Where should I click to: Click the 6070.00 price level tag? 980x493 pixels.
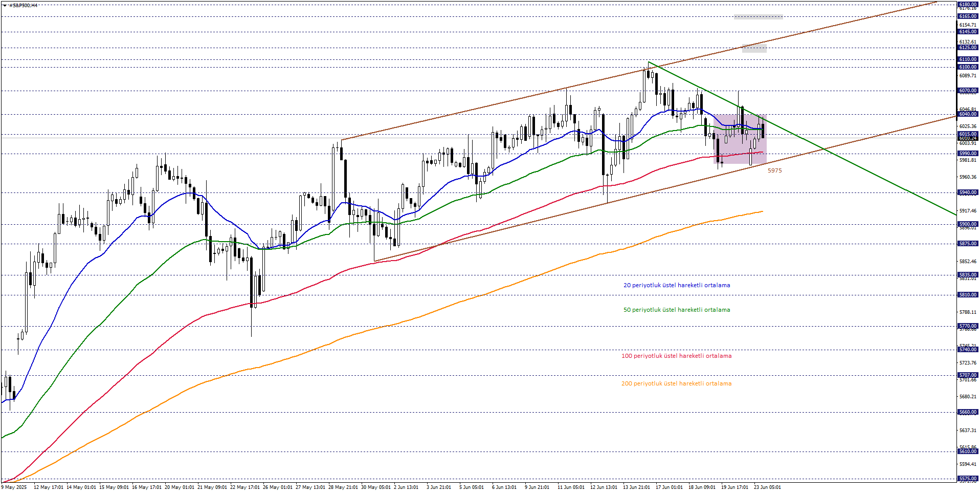click(968, 91)
